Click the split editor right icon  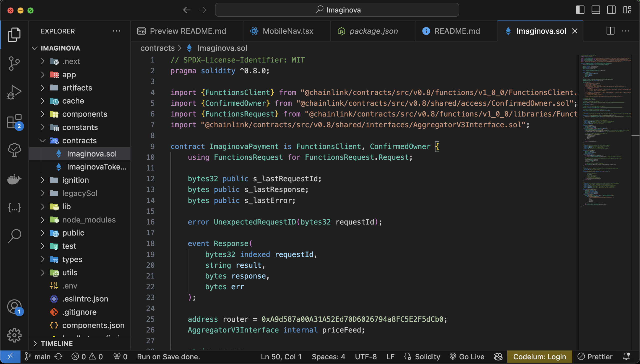(610, 31)
